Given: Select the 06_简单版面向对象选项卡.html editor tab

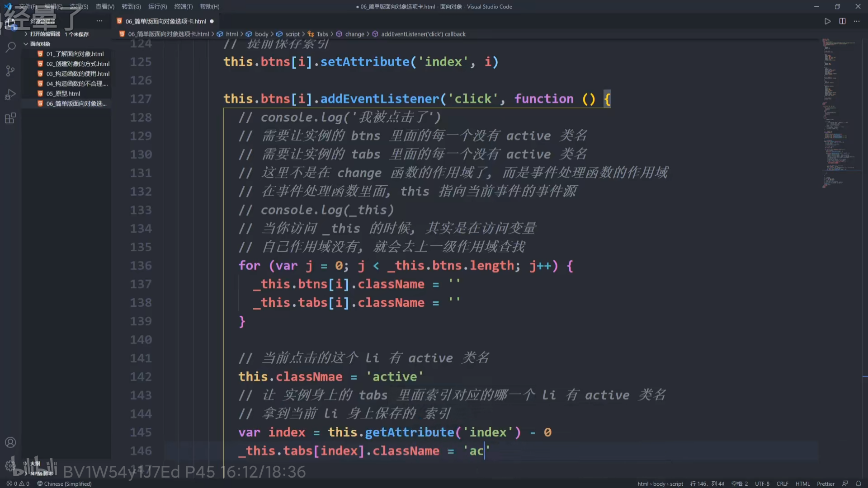Looking at the screenshot, I should click(x=165, y=21).
